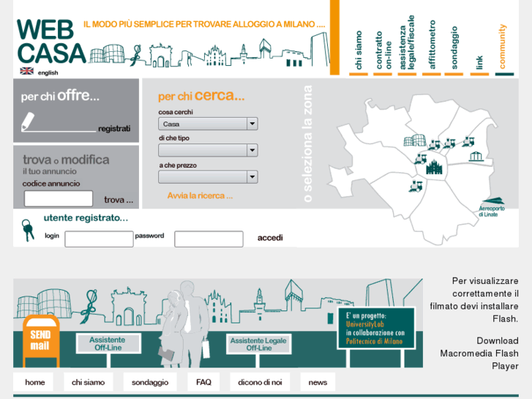532x399 pixels.
Task: Click the registrati link
Action: 114,129
